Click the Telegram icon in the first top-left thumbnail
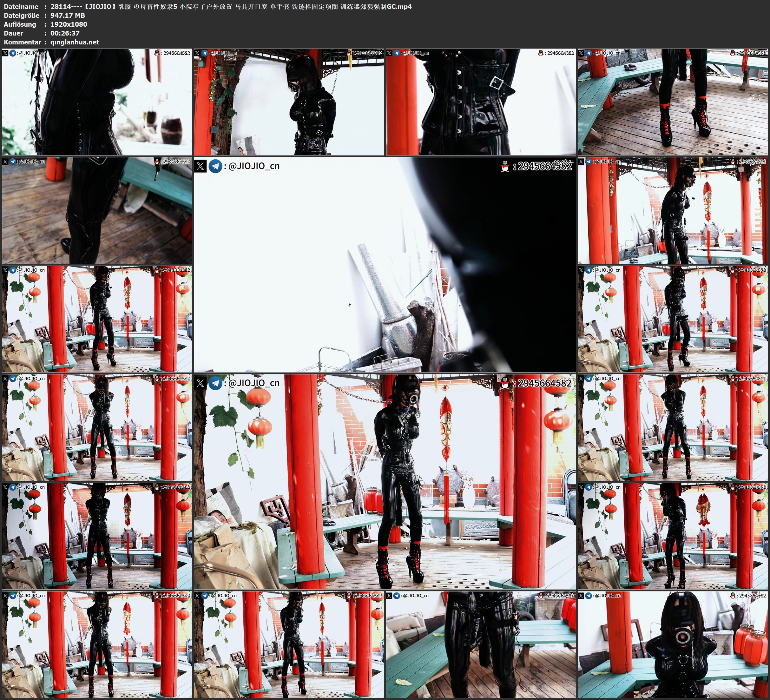This screenshot has height=700, width=770. pyautogui.click(x=13, y=53)
